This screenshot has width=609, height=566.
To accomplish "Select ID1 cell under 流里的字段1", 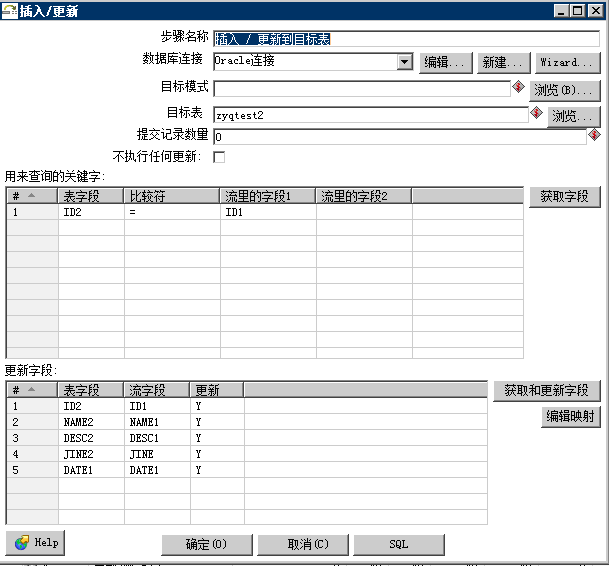I will [268, 212].
